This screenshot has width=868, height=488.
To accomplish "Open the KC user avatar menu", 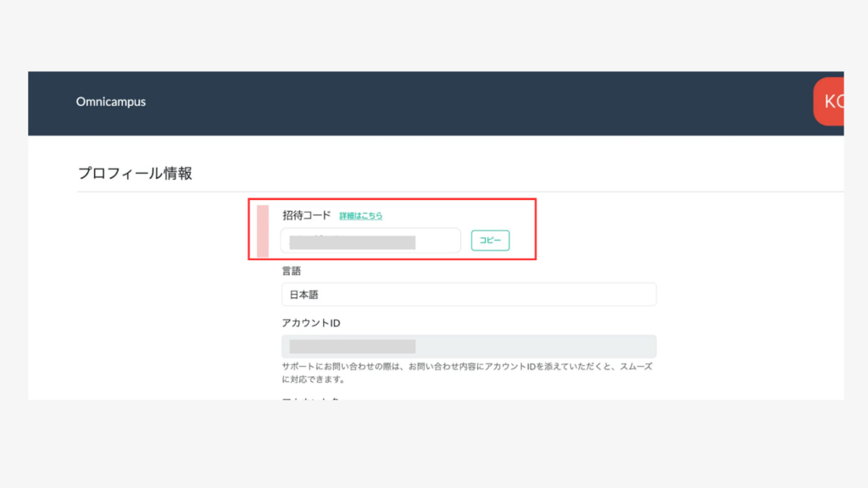I will (x=829, y=102).
